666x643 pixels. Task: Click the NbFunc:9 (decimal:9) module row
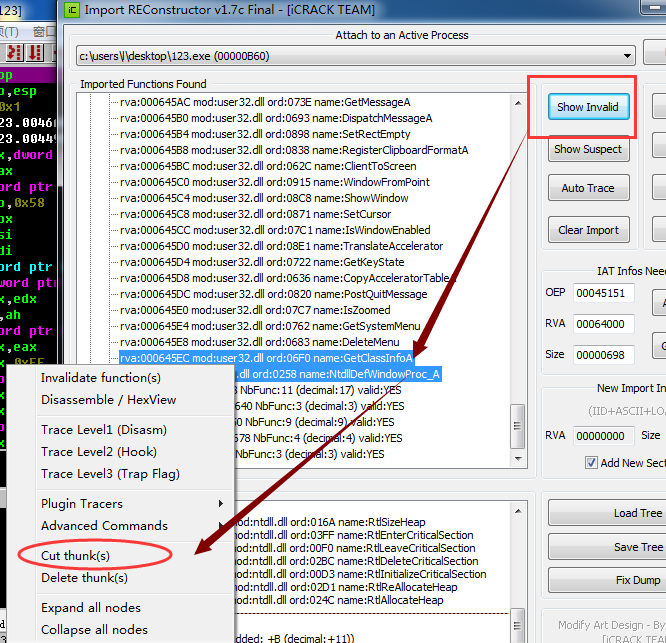tap(315, 422)
